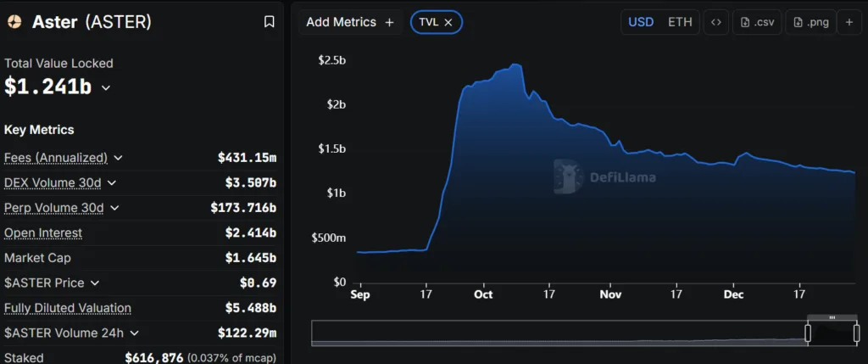Click the $1.645b market cap value
The height and width of the screenshot is (364, 868).
coord(251,258)
